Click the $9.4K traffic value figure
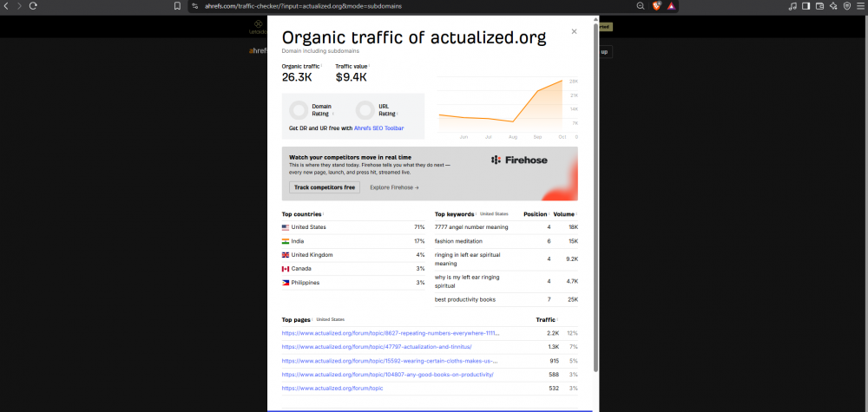This screenshot has height=412, width=868. (351, 77)
